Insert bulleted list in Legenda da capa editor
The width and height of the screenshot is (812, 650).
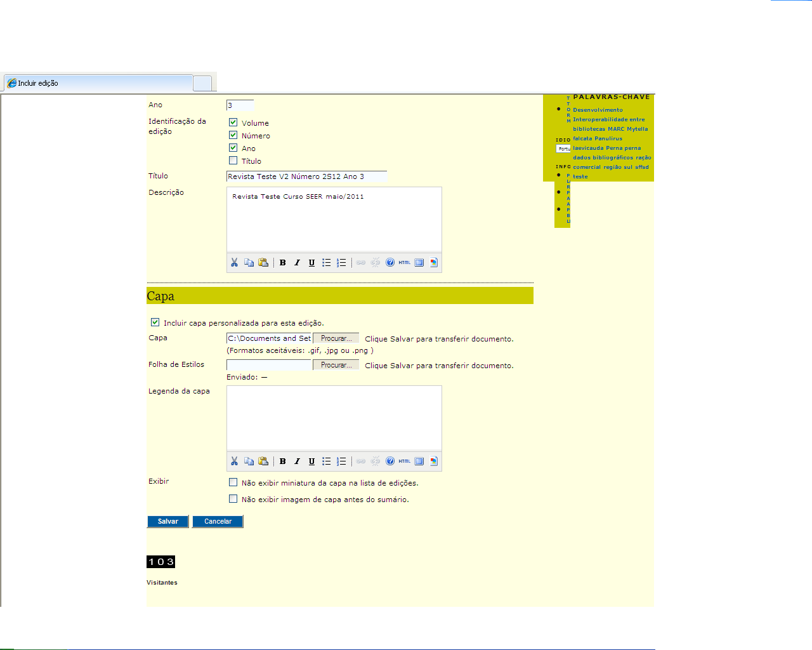point(326,461)
